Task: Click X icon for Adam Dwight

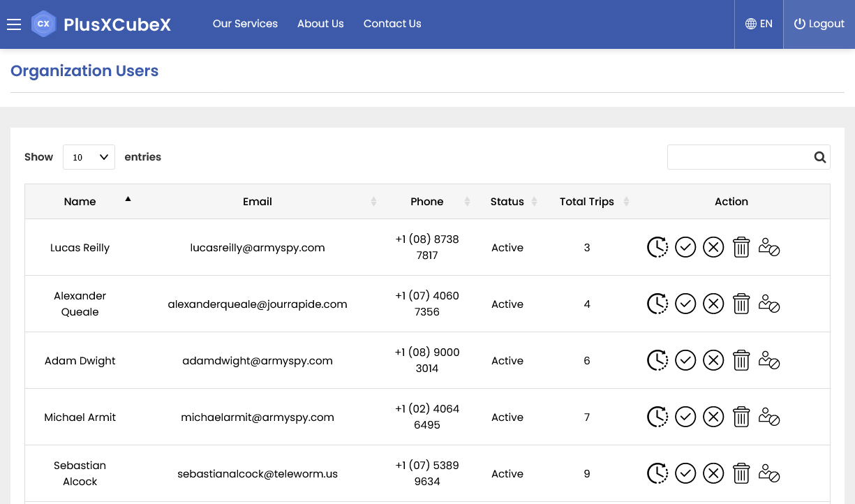Action: [x=713, y=360]
